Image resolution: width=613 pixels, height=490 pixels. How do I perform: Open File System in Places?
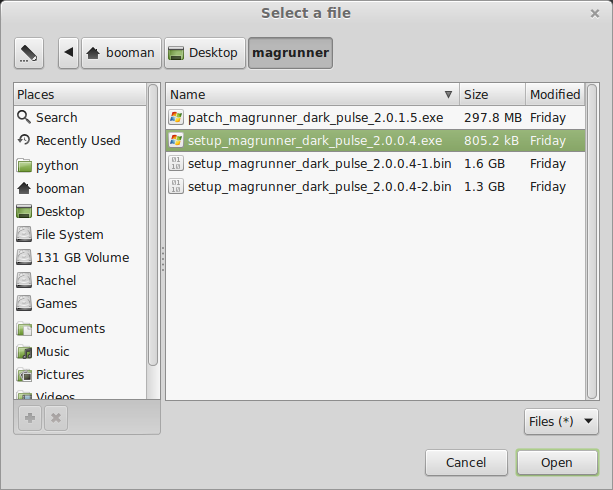[x=80, y=235]
